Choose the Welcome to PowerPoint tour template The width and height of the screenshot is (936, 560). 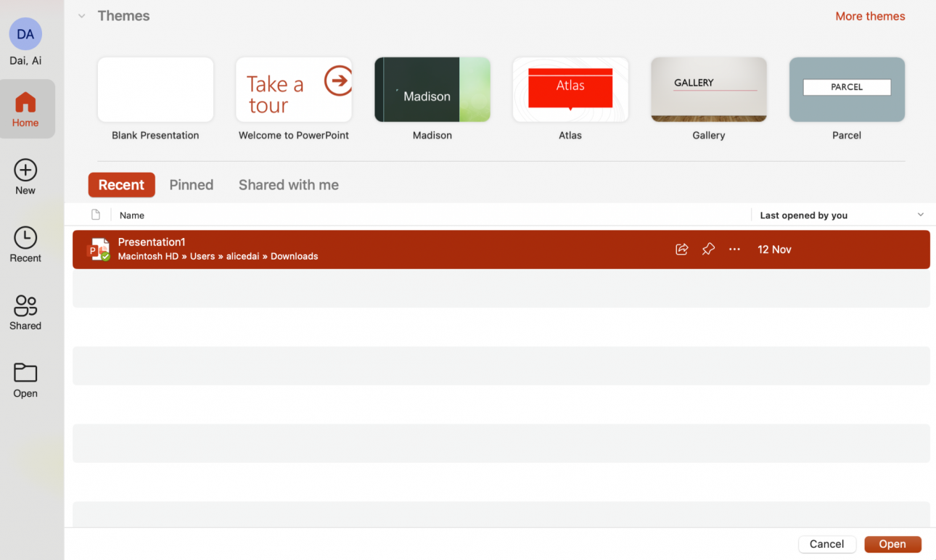[x=294, y=90]
